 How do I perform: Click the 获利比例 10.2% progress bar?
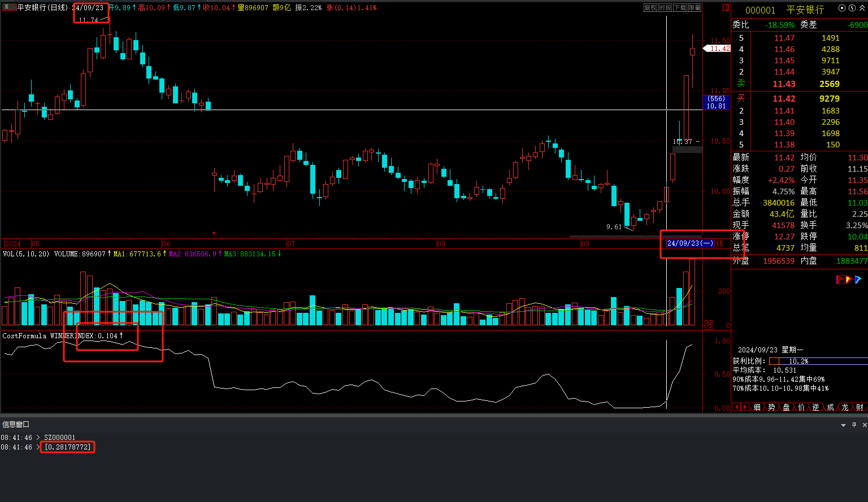(x=818, y=361)
